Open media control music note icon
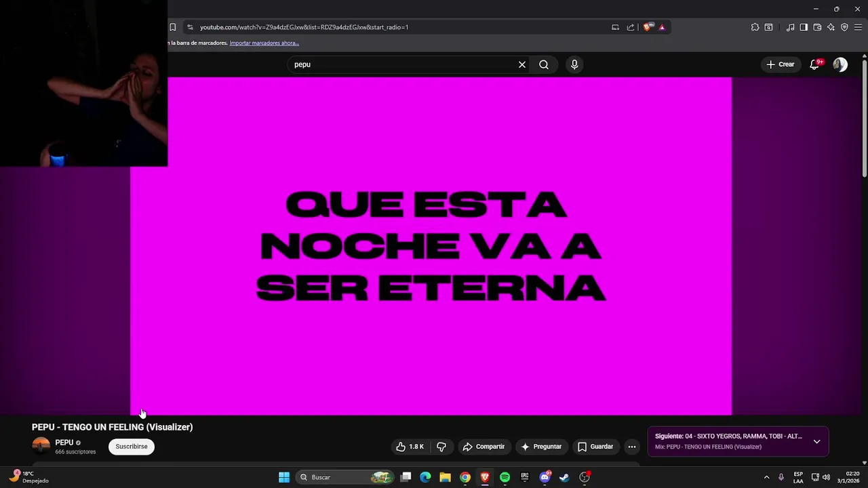 [790, 27]
